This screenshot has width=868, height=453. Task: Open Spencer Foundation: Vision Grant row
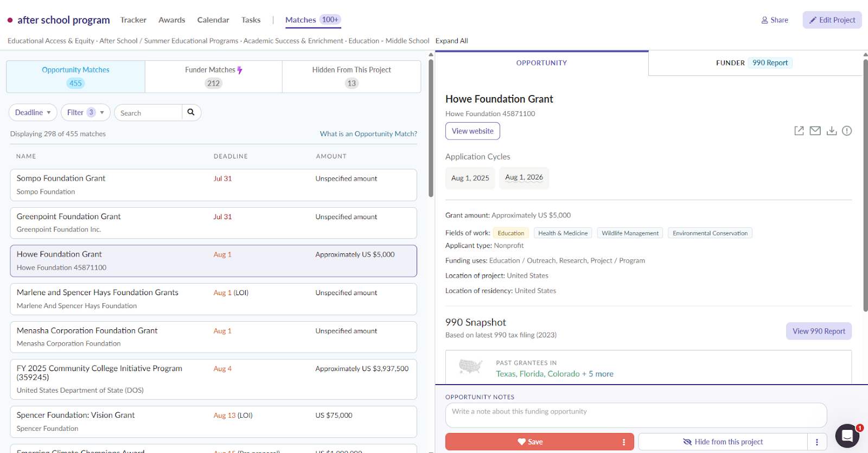click(x=213, y=422)
